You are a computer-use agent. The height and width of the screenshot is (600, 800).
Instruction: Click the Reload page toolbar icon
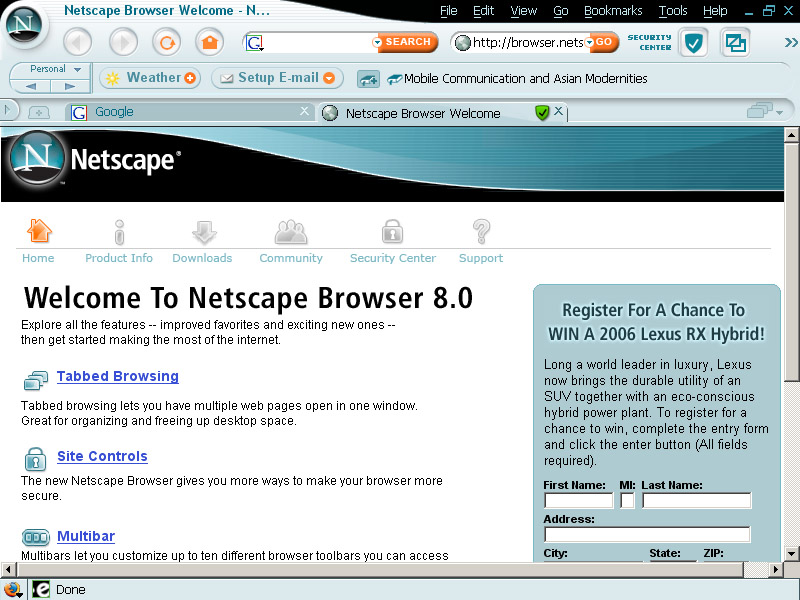[x=166, y=42]
